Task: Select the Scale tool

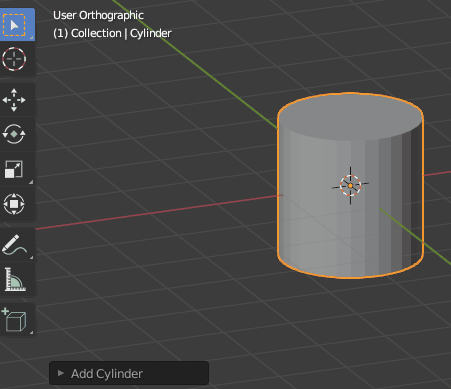Action: point(14,169)
